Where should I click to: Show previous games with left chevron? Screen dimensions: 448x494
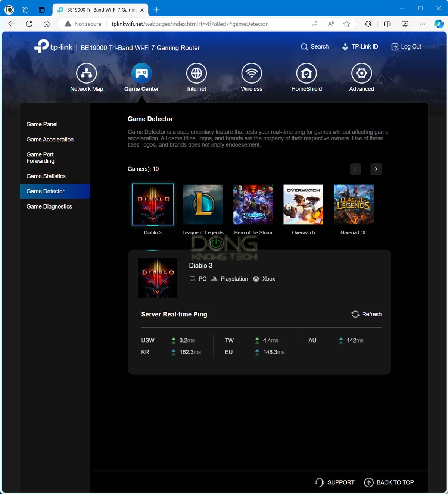click(355, 169)
